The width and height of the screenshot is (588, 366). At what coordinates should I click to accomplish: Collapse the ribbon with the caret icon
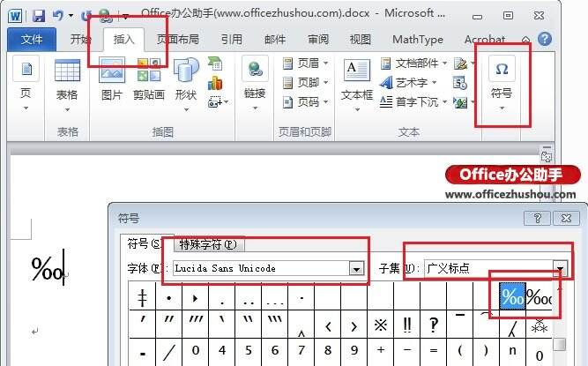525,40
